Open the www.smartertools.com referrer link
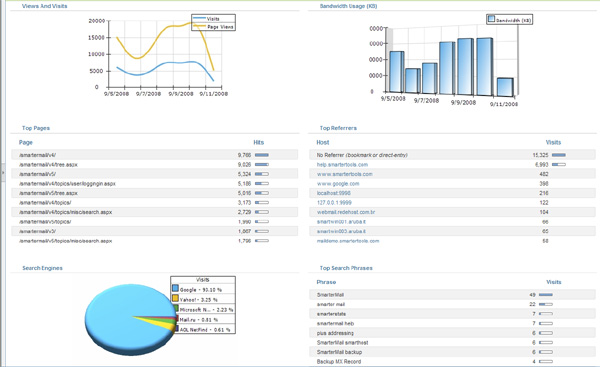Screen dimensions: 600x367 click(344, 174)
